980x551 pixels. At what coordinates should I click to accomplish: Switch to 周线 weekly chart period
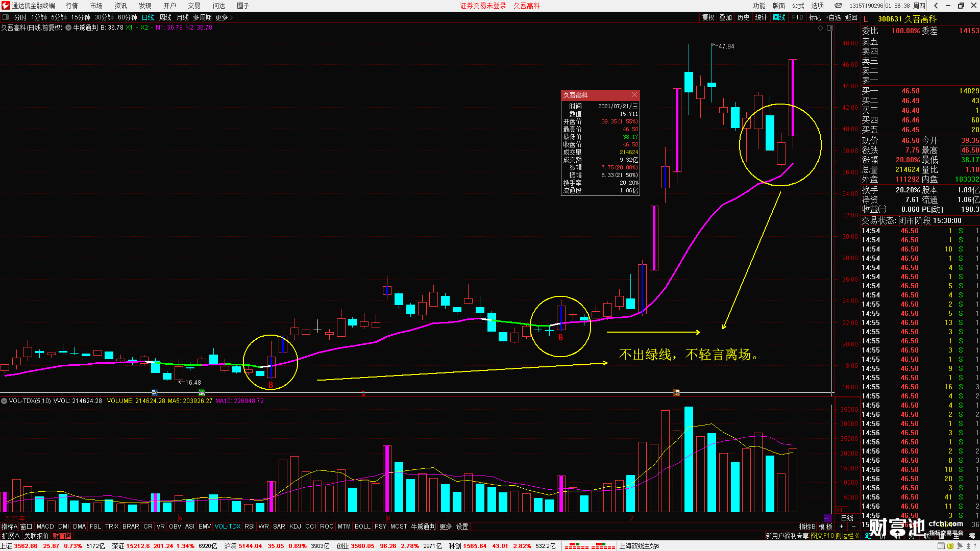(165, 17)
